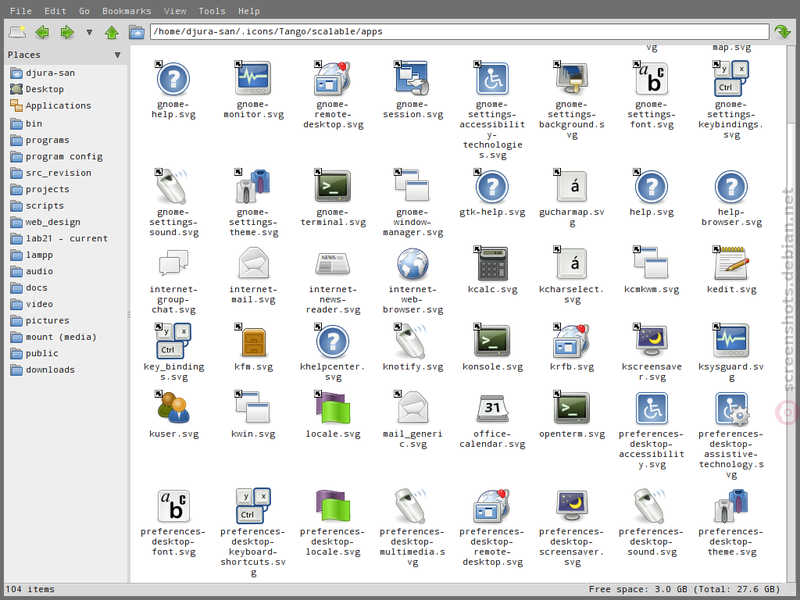
Task: Select the kuser.svg file icon
Action: (173, 408)
